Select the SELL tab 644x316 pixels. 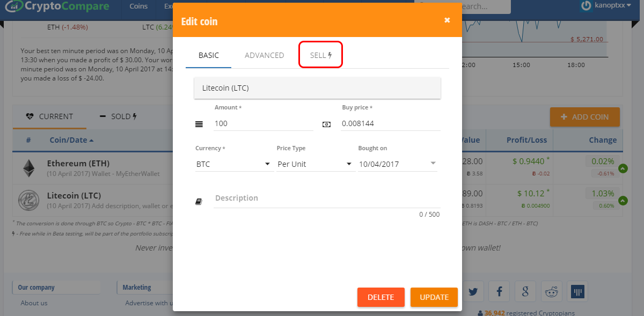tap(321, 55)
